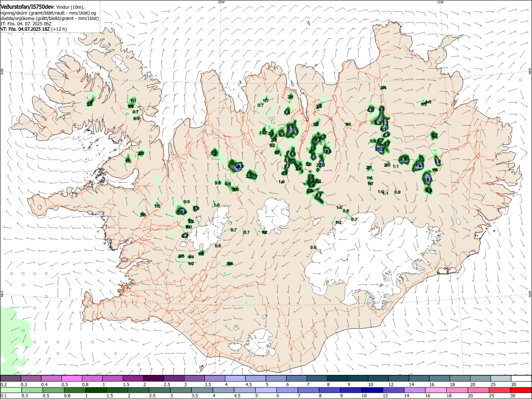This screenshot has width=532, height=399.
Task: Click the 5.8 precipitation value
Action: coord(438,162)
